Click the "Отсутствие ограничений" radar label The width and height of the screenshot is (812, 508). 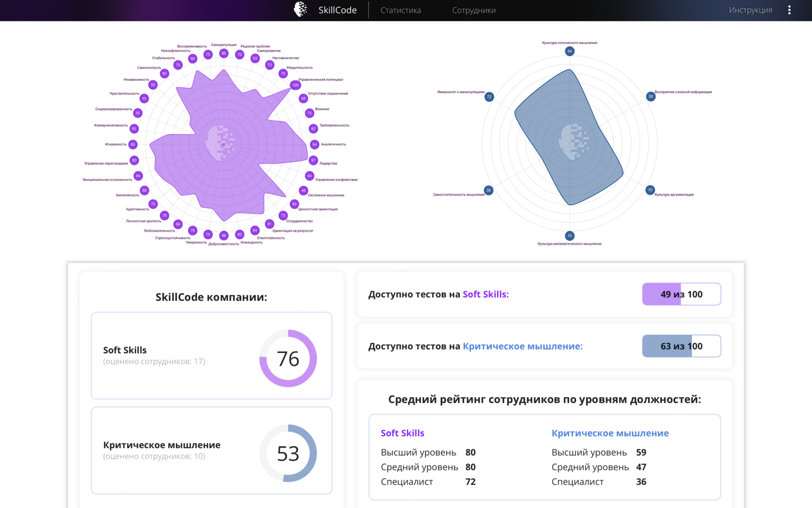tap(328, 93)
